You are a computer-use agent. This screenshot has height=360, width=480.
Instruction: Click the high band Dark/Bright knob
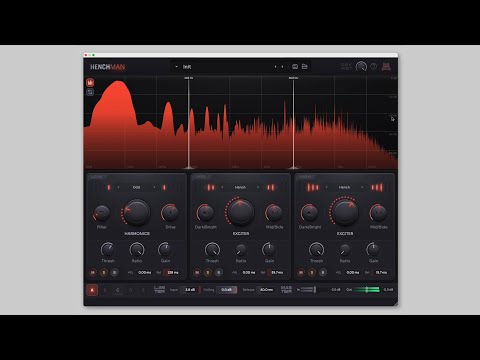[309, 213]
